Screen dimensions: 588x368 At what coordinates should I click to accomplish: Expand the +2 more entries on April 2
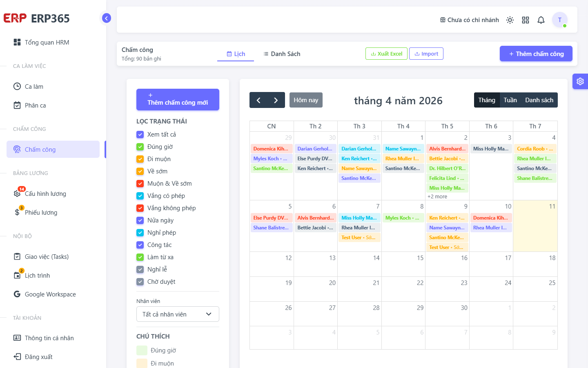pos(437,197)
